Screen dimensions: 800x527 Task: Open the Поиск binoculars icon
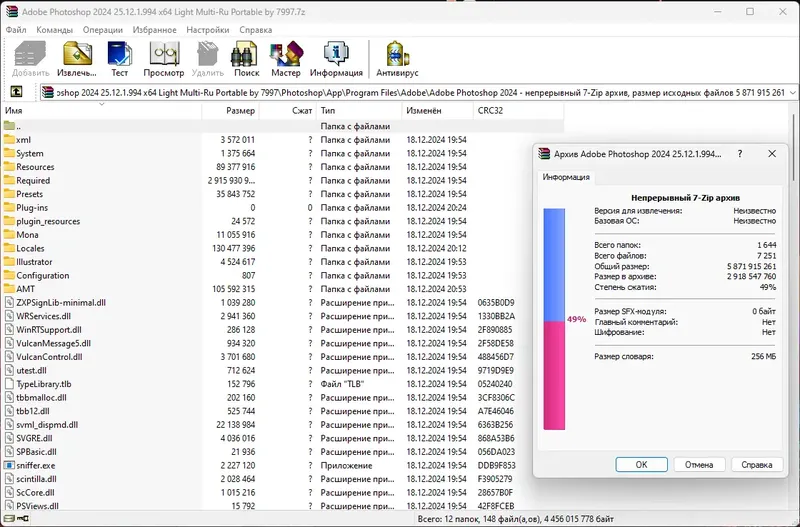click(x=244, y=54)
